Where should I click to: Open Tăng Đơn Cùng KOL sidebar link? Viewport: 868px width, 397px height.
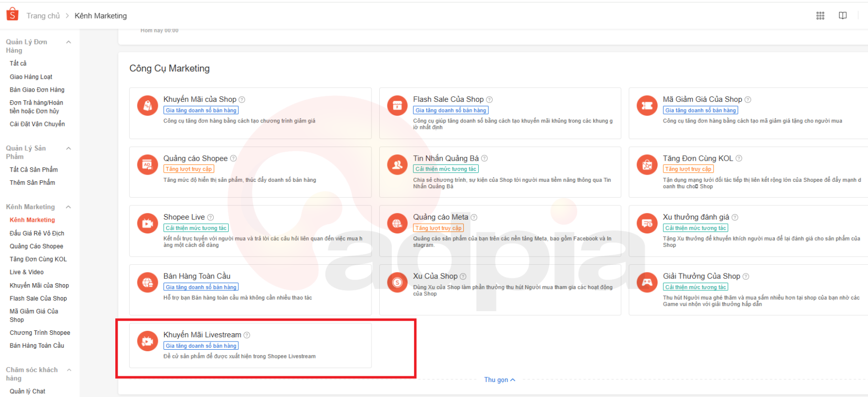(39, 259)
